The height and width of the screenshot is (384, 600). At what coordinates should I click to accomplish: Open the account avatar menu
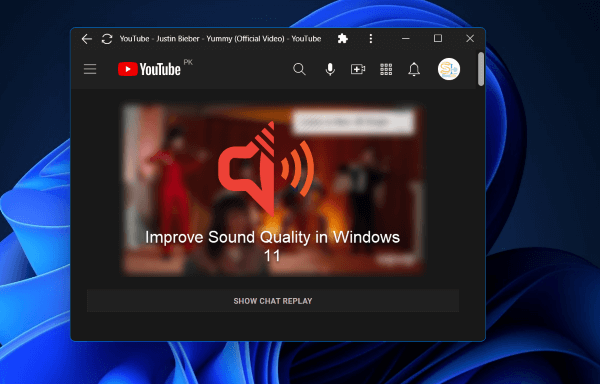pos(449,69)
